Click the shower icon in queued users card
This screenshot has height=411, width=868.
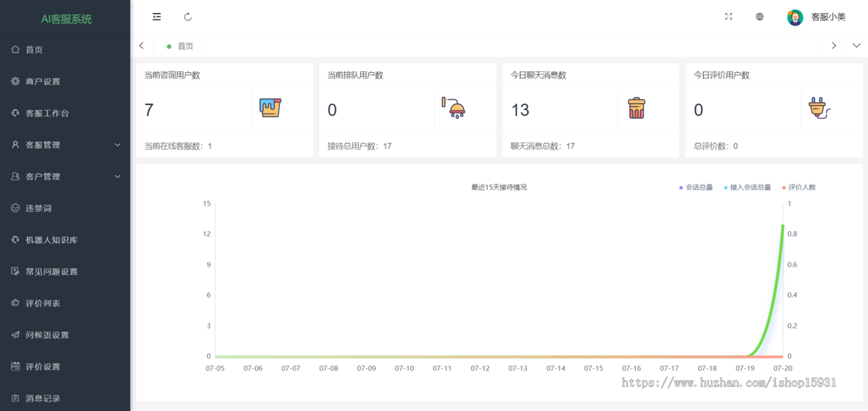454,109
